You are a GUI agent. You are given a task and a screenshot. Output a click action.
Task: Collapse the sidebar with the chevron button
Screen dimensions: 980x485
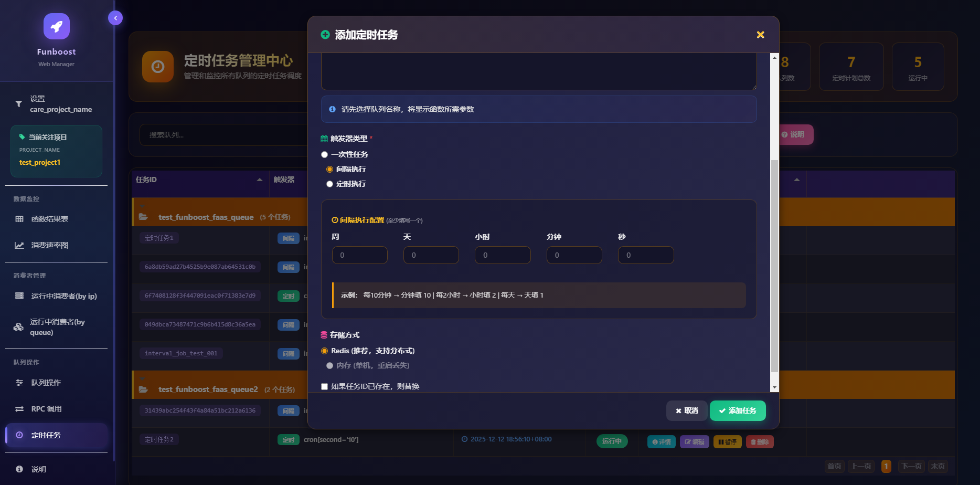[x=115, y=18]
